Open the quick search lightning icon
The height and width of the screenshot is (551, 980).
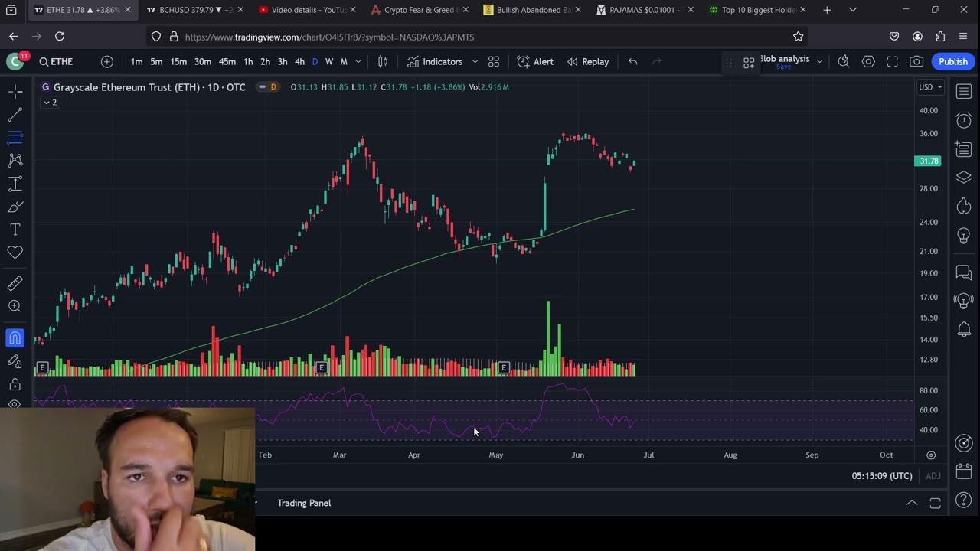[844, 61]
